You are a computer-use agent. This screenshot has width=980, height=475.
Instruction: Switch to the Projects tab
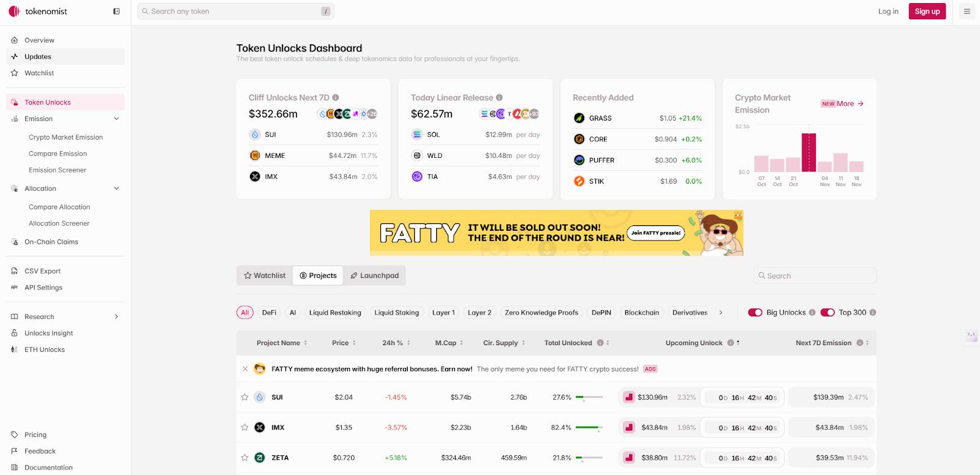coord(318,275)
